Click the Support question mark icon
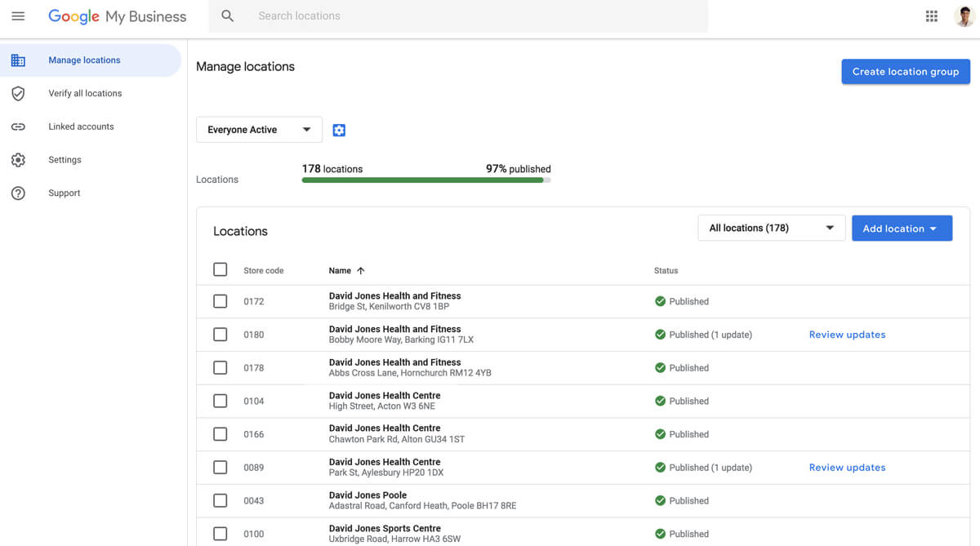This screenshot has width=980, height=546. click(x=18, y=193)
